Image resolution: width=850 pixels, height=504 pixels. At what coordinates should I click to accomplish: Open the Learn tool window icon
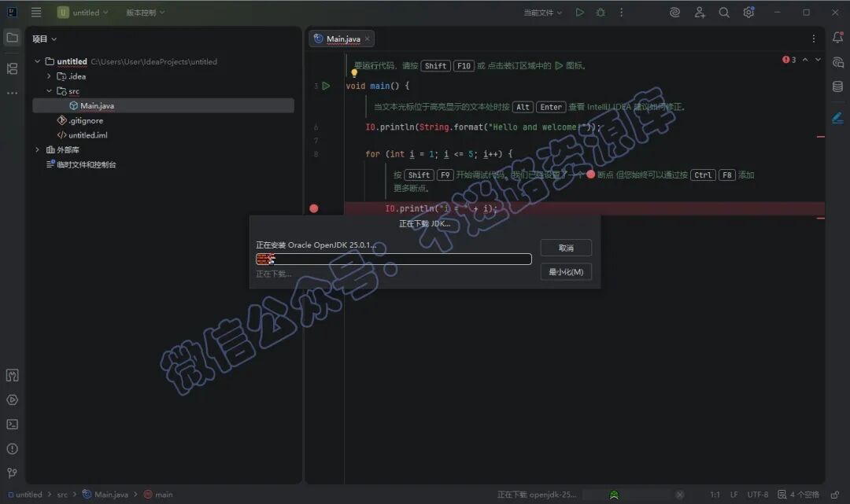point(12,375)
